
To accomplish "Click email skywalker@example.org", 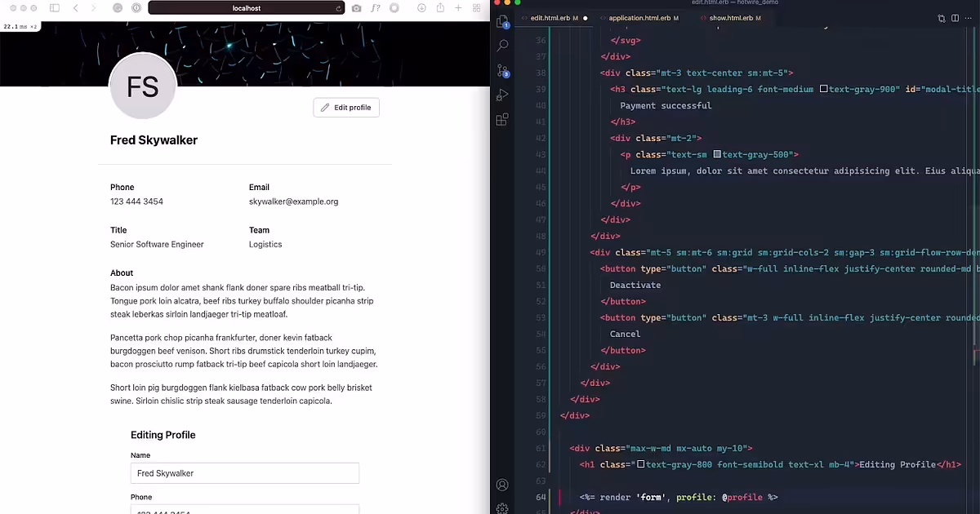I will pos(293,202).
